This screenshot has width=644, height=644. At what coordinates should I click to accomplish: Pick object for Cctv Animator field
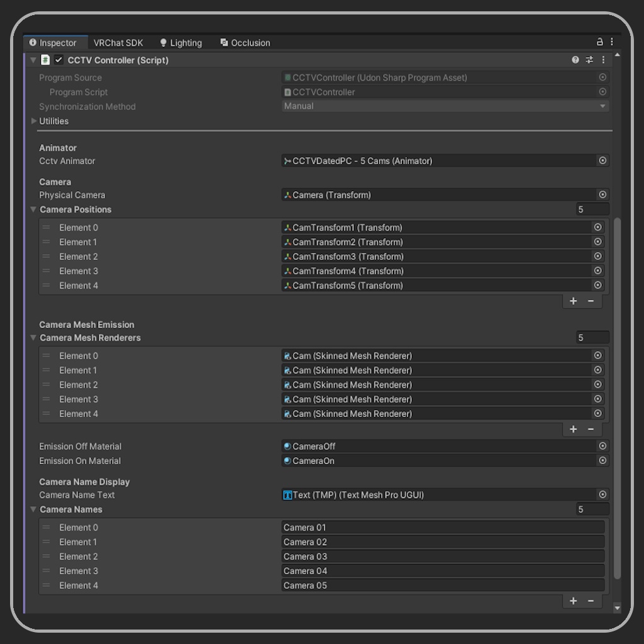pyautogui.click(x=602, y=160)
